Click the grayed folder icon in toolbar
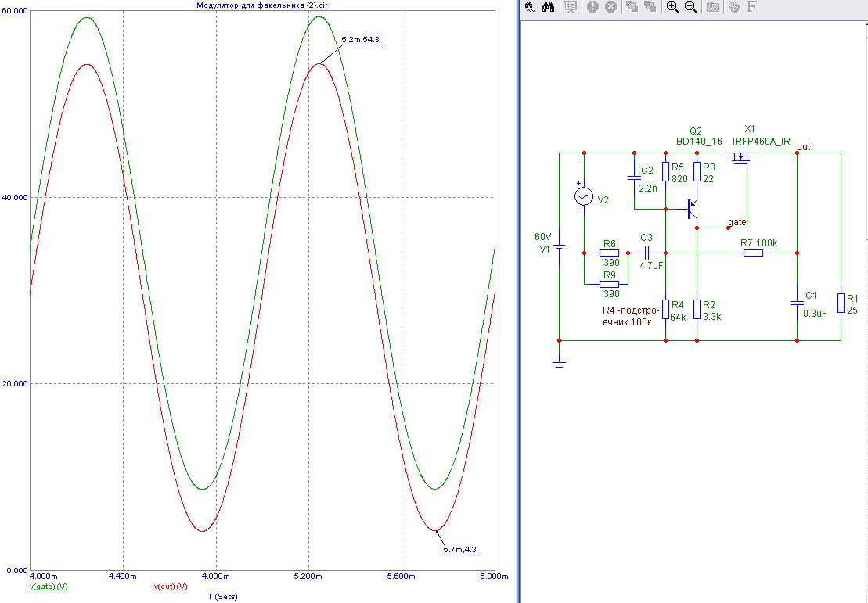Viewport: 868px width, 603px height. pyautogui.click(x=713, y=6)
